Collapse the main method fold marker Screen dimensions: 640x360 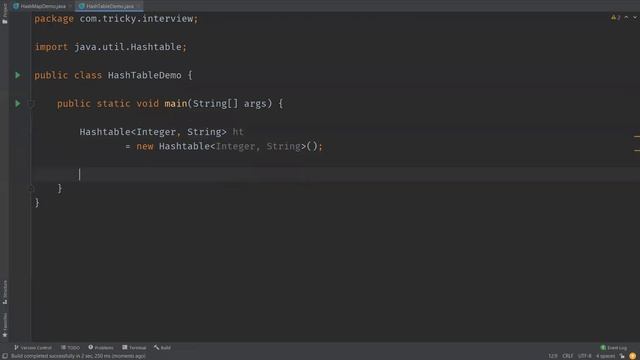[x=31, y=104]
